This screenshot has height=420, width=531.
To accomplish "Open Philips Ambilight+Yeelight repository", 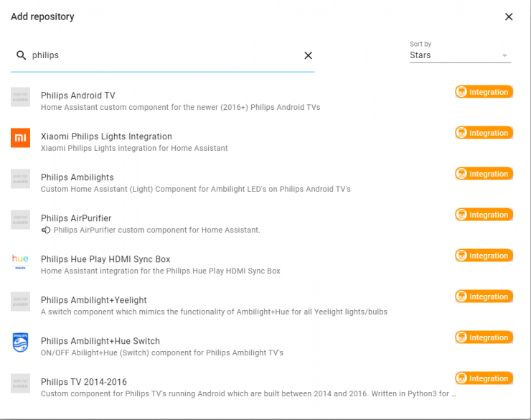I will point(93,300).
